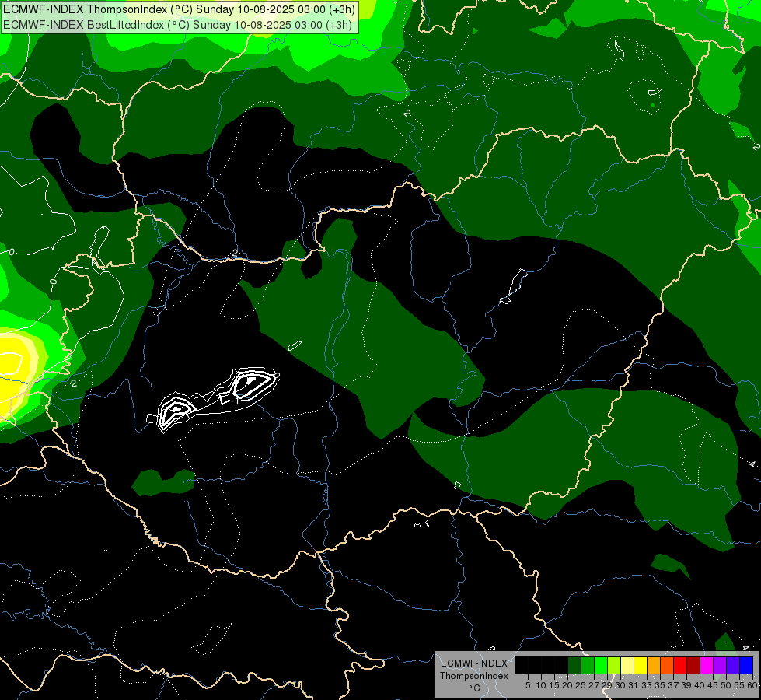This screenshot has height=700, width=761.
Task: Click legend tick value 35
Action: 660,685
